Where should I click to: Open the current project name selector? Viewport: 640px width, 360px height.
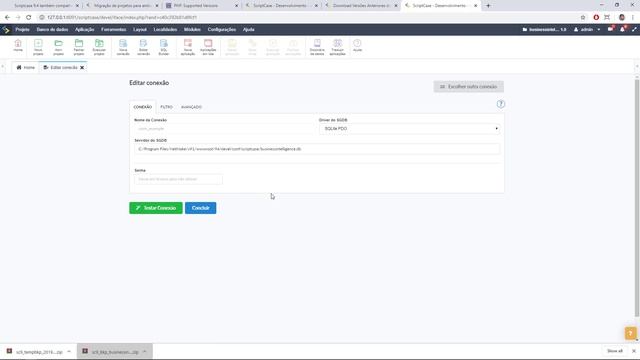544,29
